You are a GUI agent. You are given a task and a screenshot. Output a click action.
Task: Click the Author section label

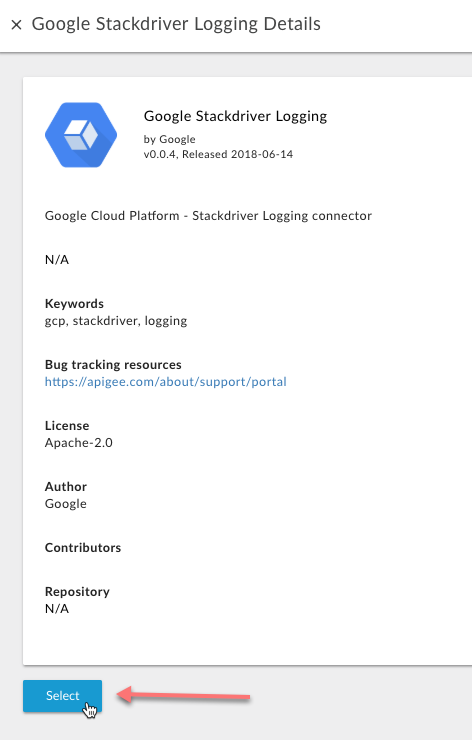[66, 487]
